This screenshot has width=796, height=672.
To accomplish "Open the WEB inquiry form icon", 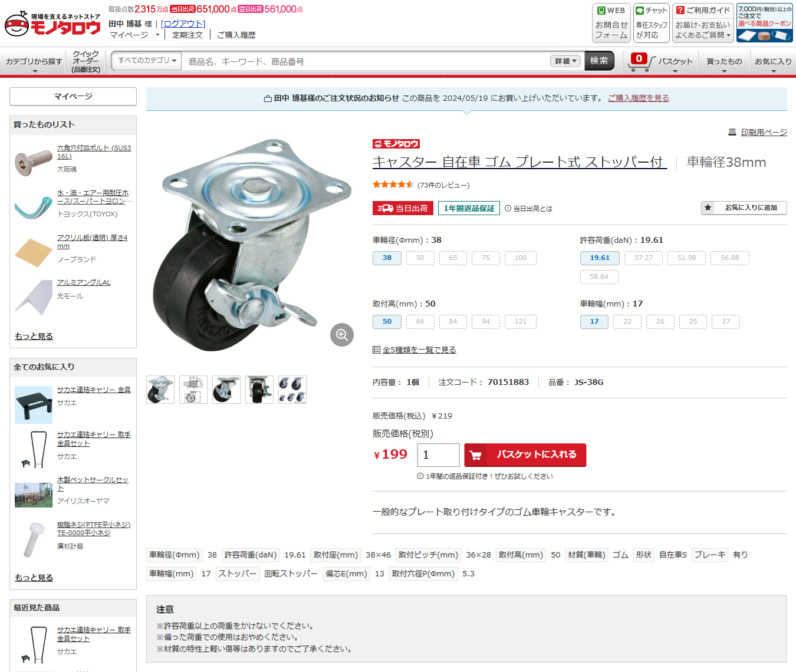I will (611, 23).
